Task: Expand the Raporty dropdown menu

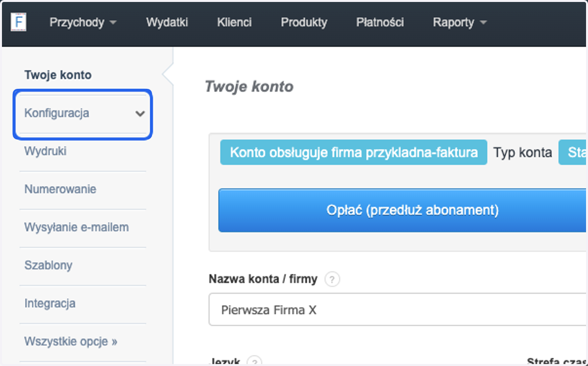Action: (460, 23)
